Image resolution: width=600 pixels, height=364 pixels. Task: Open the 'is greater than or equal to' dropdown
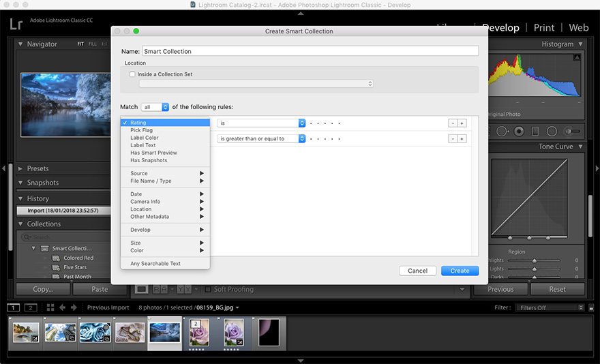(261, 138)
